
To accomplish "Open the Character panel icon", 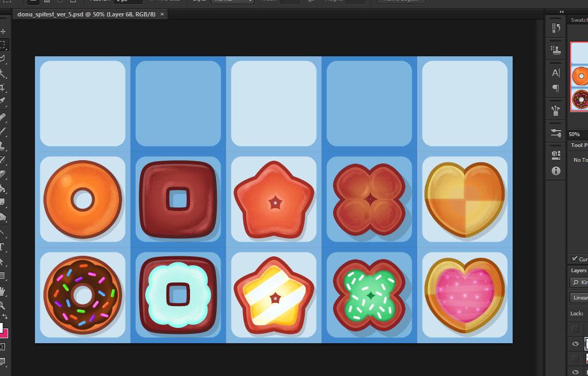I will [556, 73].
